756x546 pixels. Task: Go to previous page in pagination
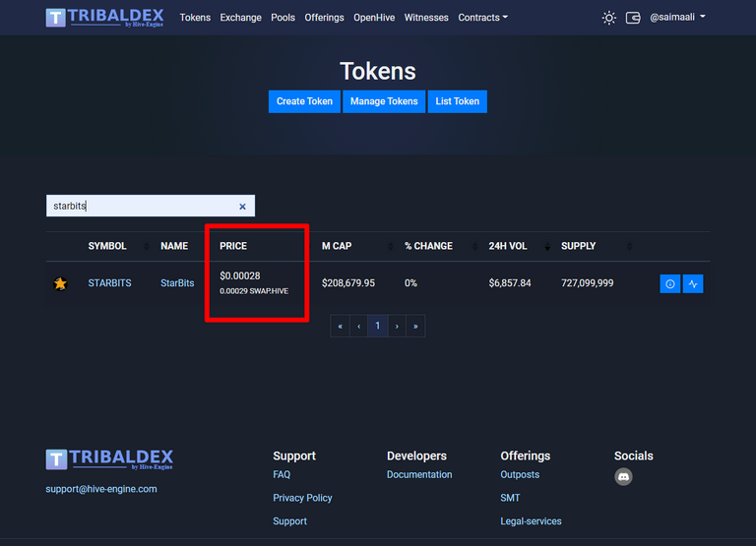pos(358,327)
